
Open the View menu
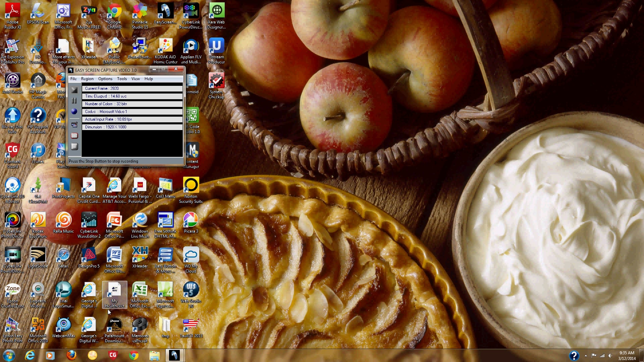coord(136,79)
